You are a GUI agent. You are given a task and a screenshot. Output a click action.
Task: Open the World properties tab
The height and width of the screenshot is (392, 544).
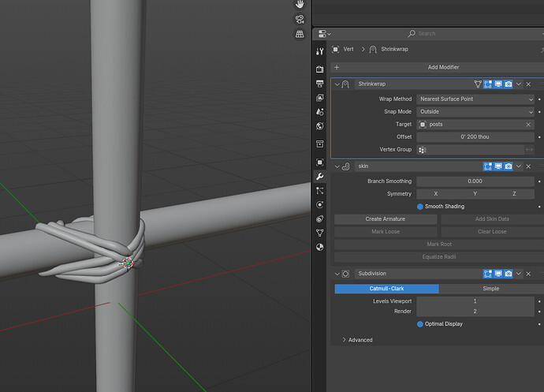(x=319, y=126)
